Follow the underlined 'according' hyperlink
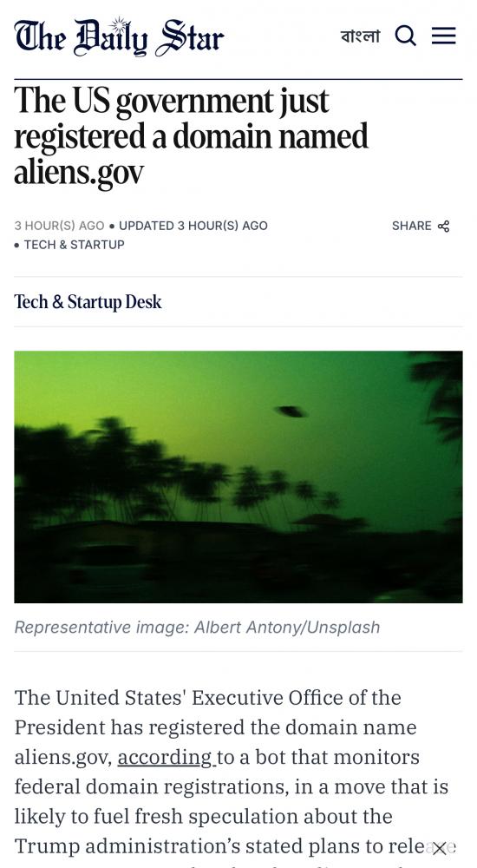 167,757
